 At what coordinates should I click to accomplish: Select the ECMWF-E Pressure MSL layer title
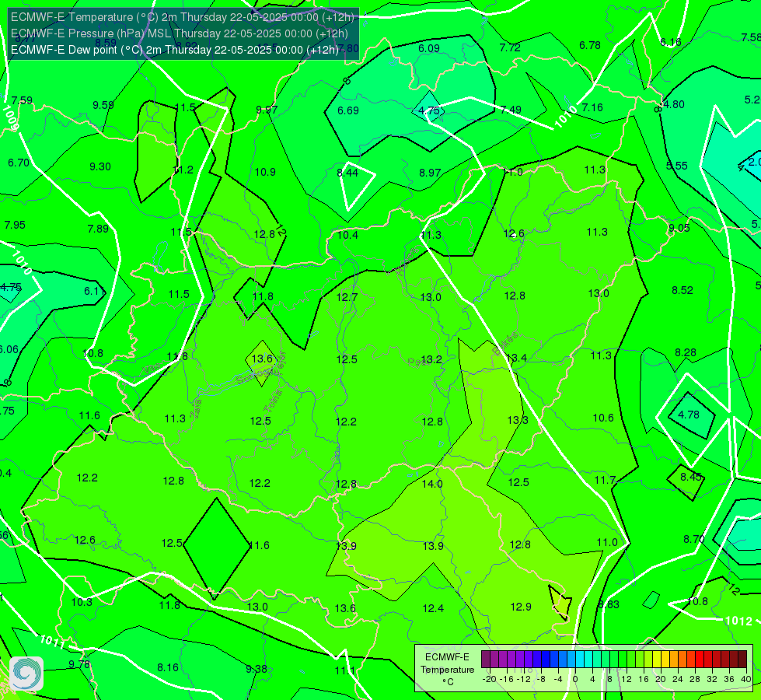[x=179, y=33]
